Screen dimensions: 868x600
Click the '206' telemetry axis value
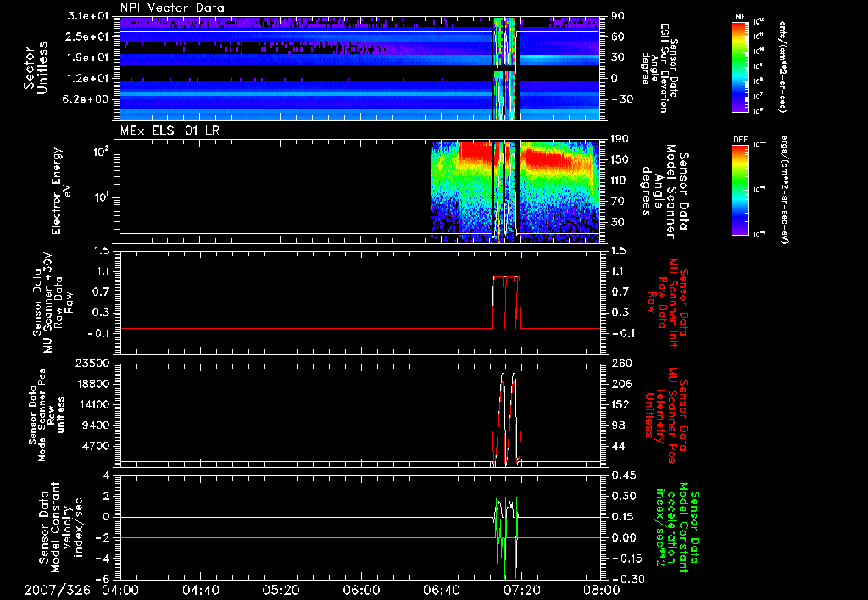pos(620,384)
